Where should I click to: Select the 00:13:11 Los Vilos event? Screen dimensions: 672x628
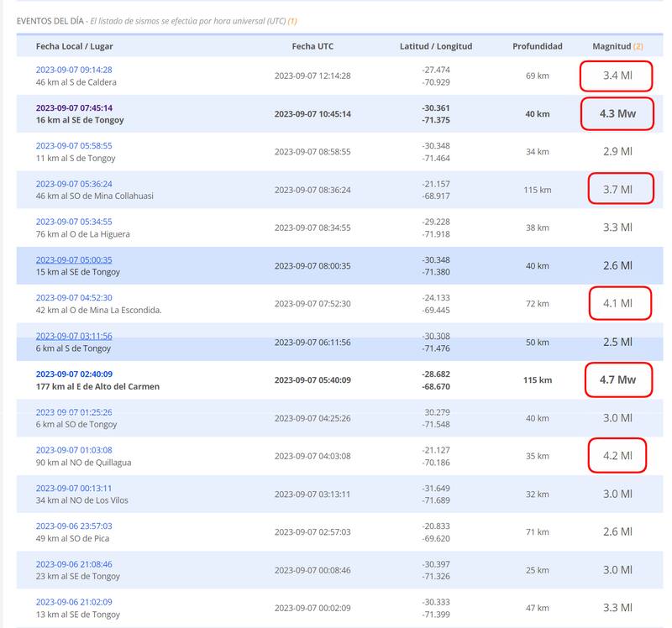tap(74, 488)
